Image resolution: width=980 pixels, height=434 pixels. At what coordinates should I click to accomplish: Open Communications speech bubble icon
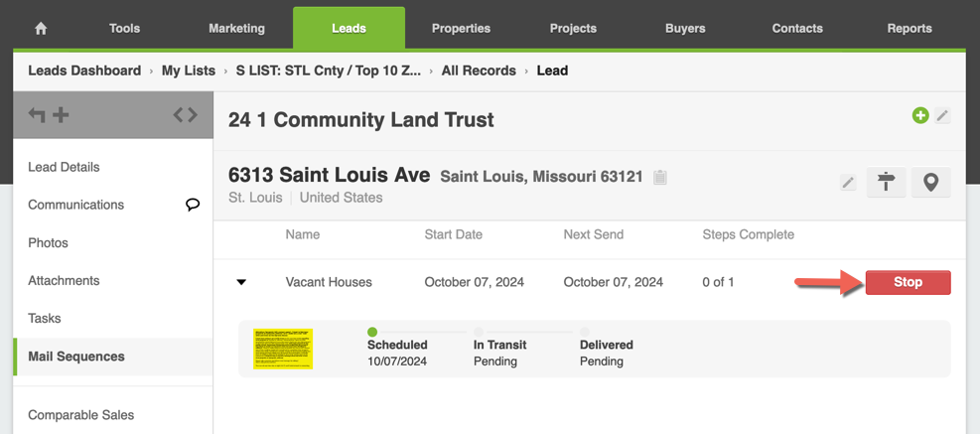pos(194,205)
